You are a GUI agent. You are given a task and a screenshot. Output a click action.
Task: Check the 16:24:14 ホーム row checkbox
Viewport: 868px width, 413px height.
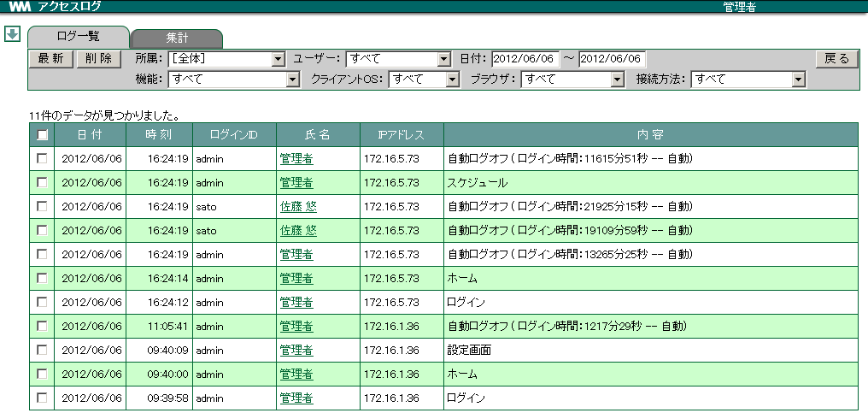click(42, 278)
